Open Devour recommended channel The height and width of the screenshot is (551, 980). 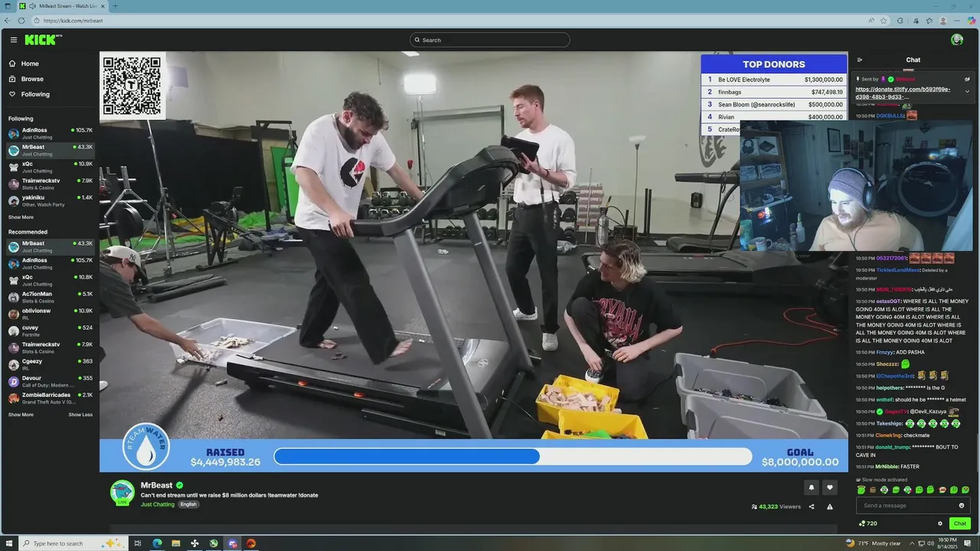pos(51,381)
